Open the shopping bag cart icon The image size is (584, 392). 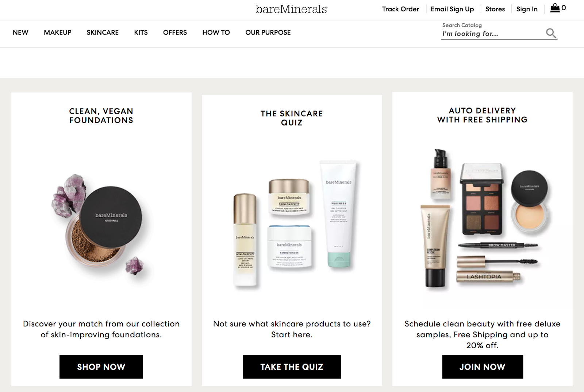(x=555, y=8)
